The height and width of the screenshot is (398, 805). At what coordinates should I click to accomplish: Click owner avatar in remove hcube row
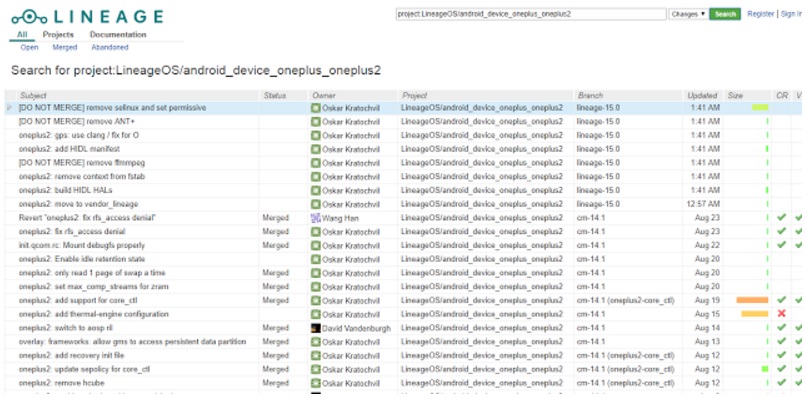pyautogui.click(x=316, y=383)
